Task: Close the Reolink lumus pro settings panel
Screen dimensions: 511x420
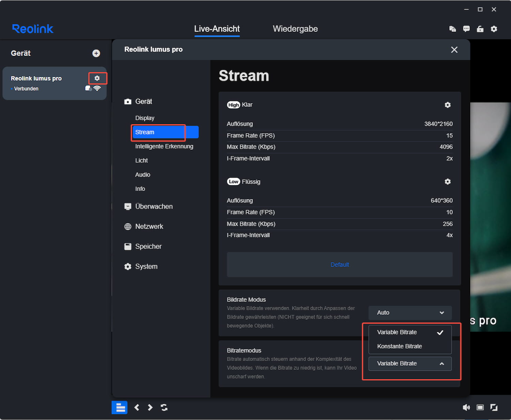Action: 454,50
